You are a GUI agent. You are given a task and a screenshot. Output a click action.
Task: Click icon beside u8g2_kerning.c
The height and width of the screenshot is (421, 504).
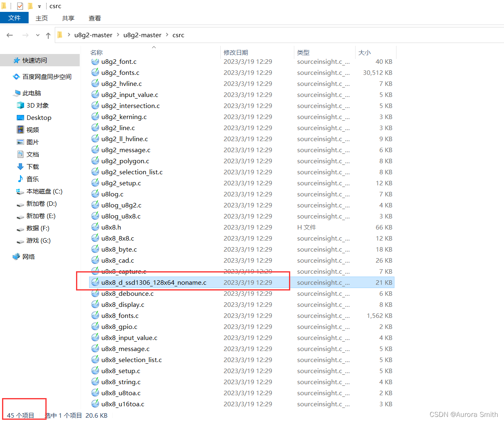pos(95,117)
